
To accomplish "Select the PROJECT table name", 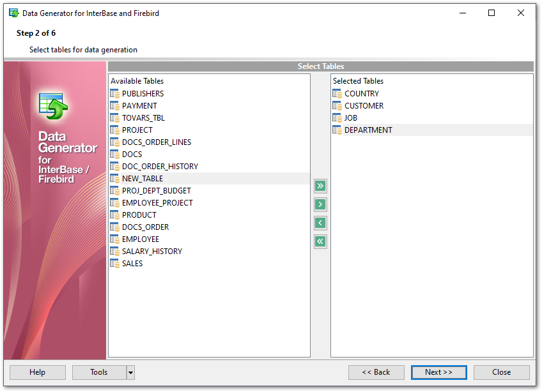I will (137, 130).
